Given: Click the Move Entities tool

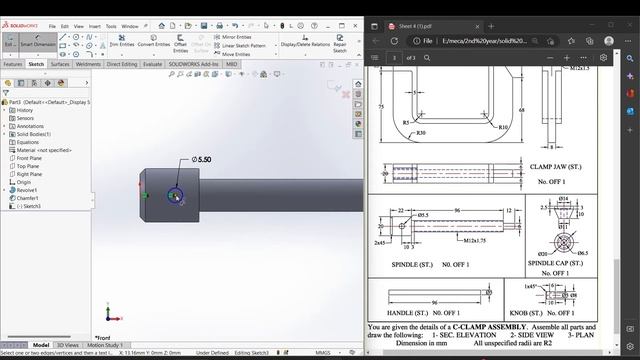Looking at the screenshot, I should tap(232, 54).
